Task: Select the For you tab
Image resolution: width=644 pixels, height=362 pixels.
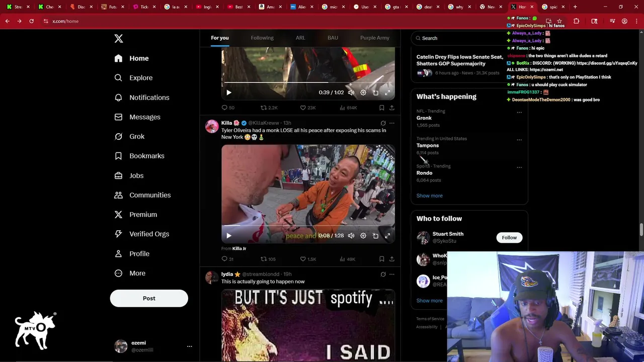Action: (220, 38)
